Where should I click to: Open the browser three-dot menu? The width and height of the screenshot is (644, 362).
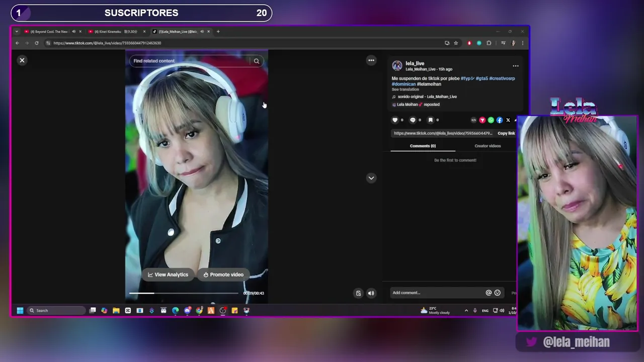(522, 43)
